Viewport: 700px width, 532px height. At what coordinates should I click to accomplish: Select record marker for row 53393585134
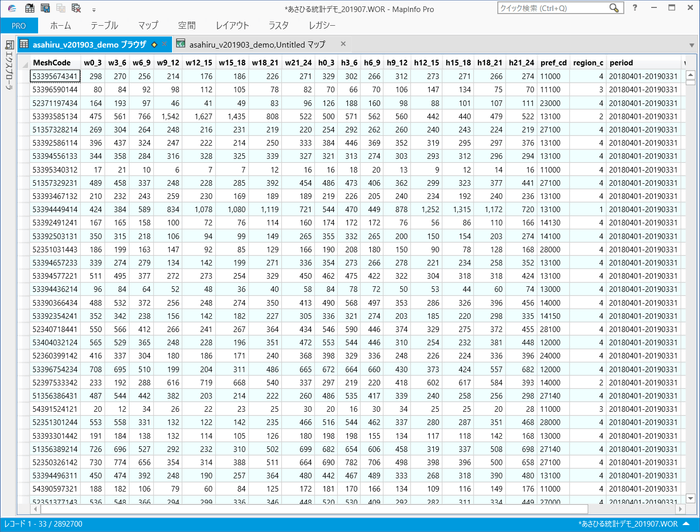(x=24, y=116)
